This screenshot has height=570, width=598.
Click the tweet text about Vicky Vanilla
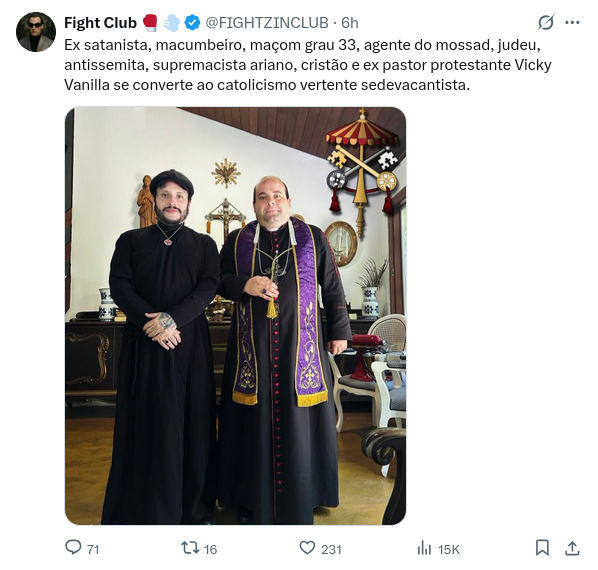coord(308,65)
